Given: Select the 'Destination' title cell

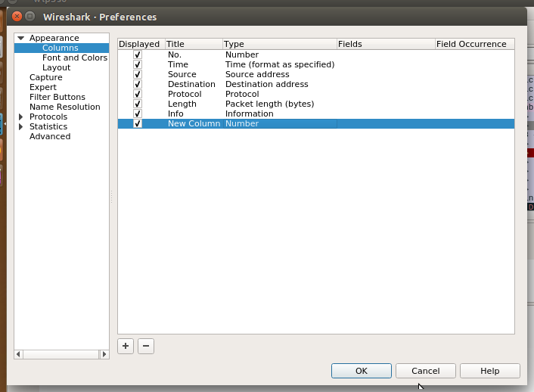Looking at the screenshot, I should coord(191,84).
